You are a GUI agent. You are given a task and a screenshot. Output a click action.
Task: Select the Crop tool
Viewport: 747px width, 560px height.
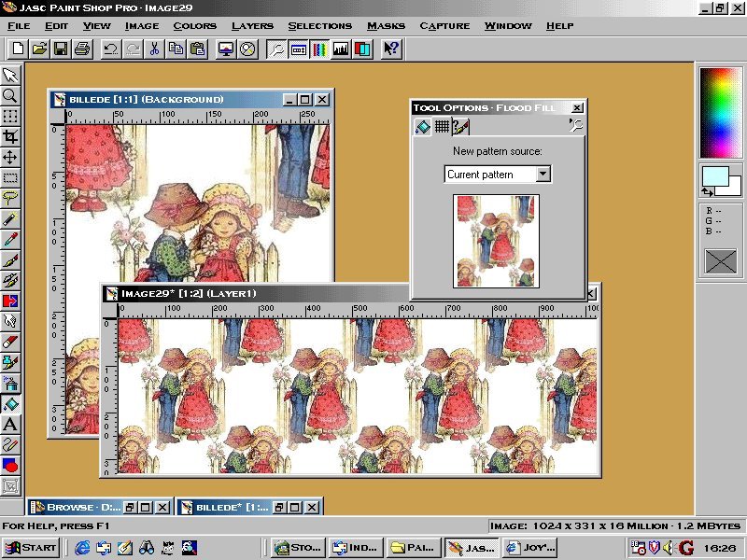click(x=10, y=137)
